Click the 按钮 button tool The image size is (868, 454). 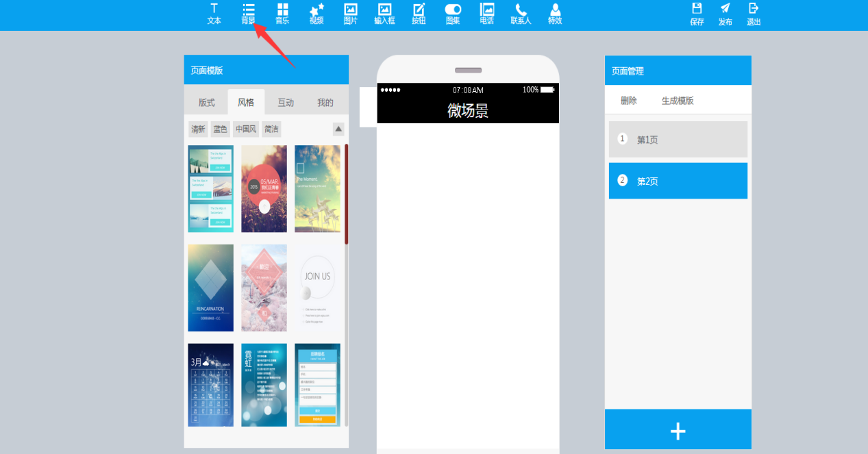click(x=419, y=14)
